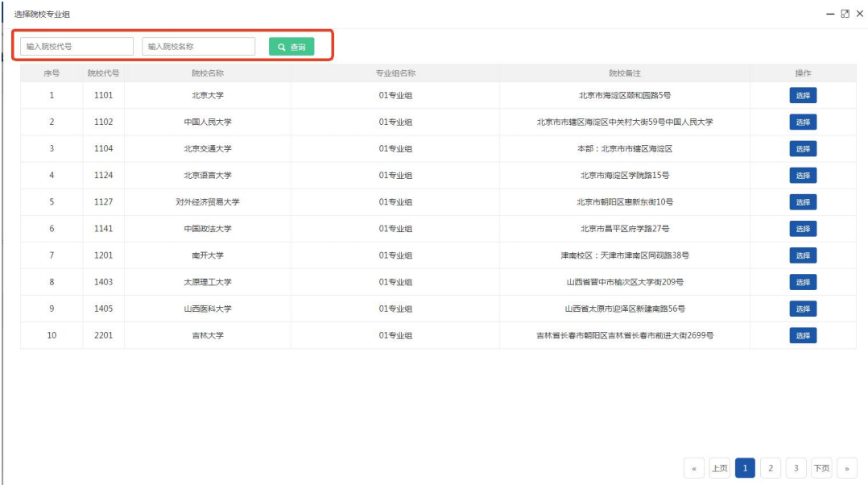Click the 下页 next page button

click(x=821, y=468)
